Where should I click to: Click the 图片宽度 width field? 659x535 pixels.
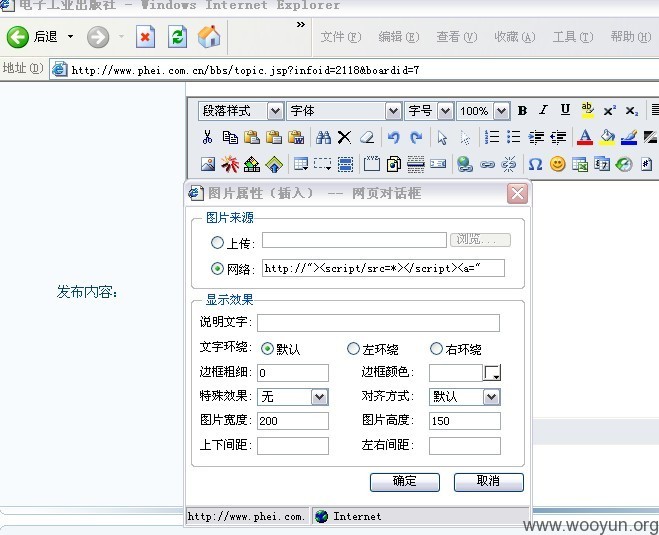(293, 421)
